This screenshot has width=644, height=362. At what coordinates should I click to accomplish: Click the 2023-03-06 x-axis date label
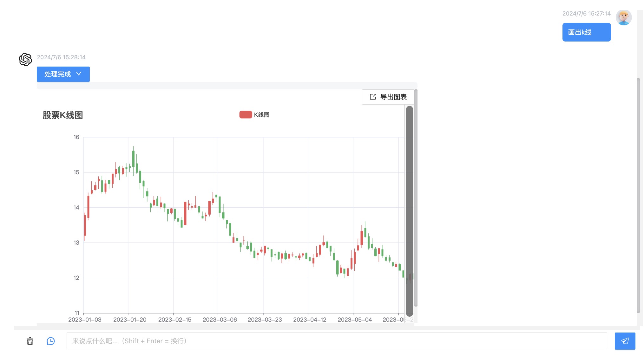tap(220, 320)
